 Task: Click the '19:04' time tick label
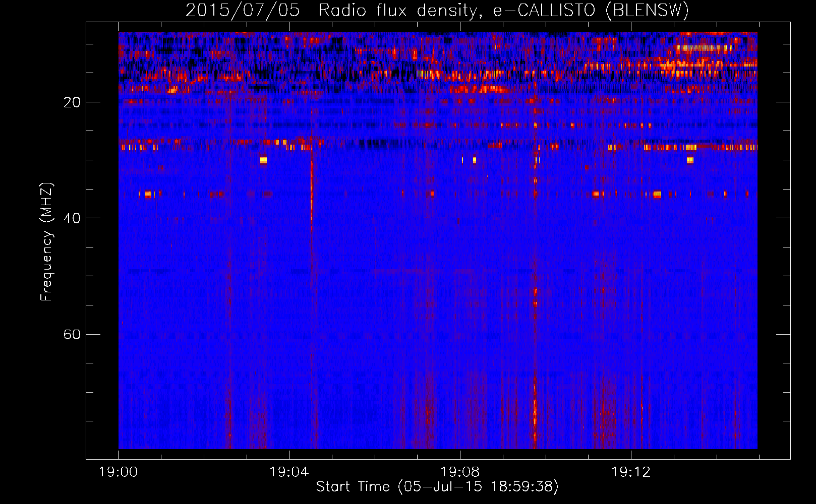click(289, 472)
